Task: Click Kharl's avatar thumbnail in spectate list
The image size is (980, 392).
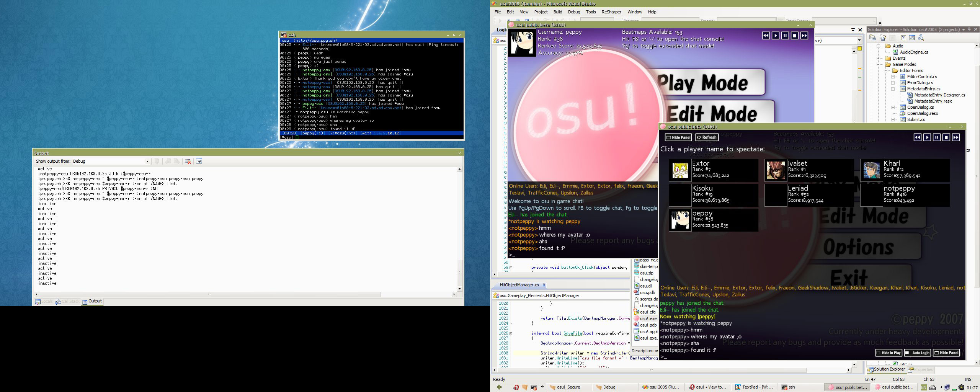Action: tap(872, 170)
